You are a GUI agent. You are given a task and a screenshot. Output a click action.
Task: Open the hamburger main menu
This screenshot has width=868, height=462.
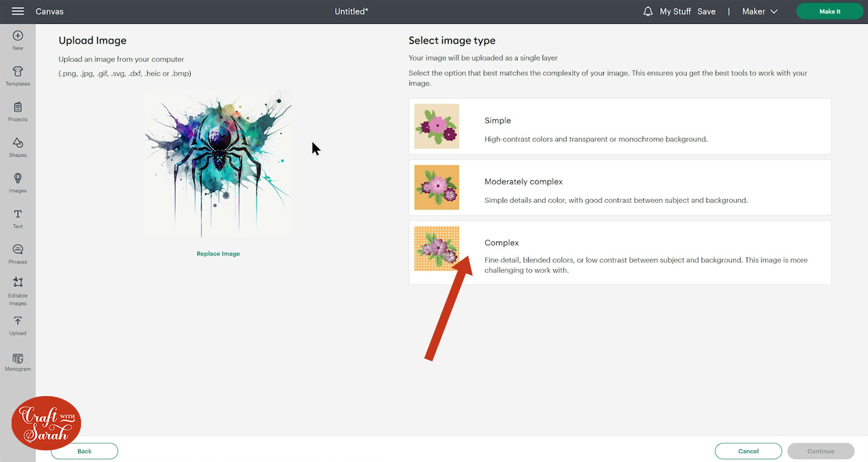click(17, 12)
